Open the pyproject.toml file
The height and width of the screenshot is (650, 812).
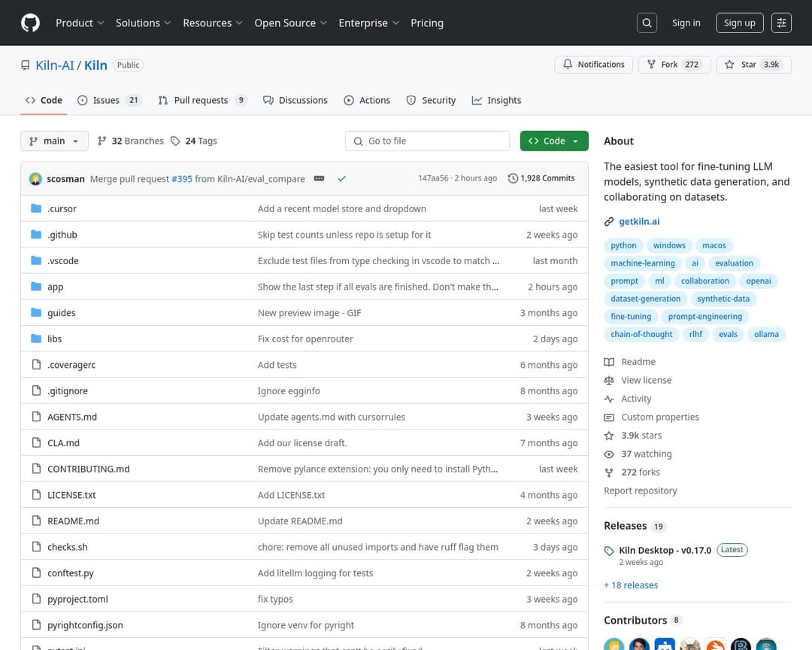coord(77,599)
